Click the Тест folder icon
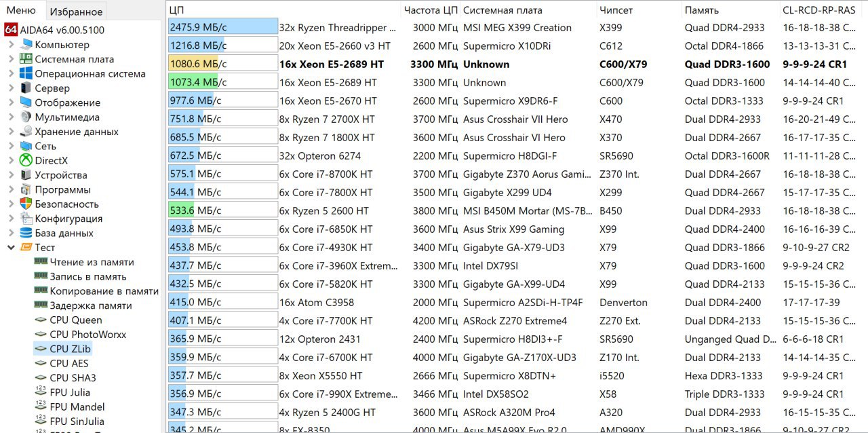The image size is (868, 433). pyautogui.click(x=26, y=247)
